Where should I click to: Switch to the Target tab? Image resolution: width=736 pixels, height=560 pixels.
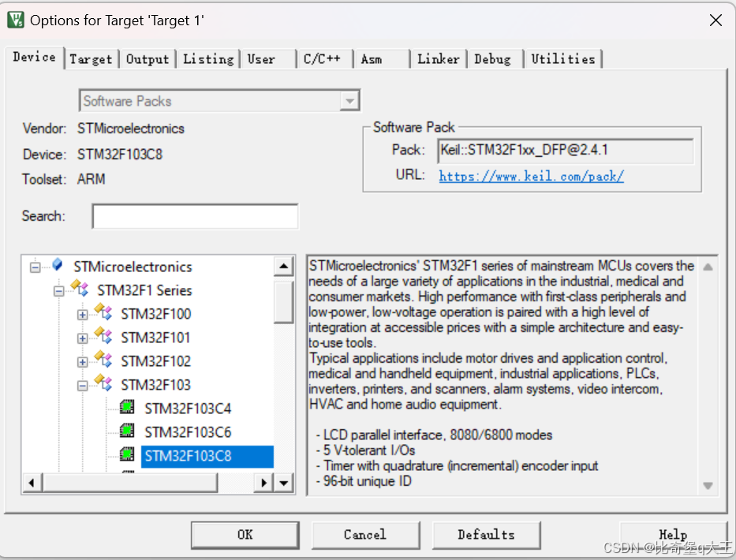tap(91, 59)
